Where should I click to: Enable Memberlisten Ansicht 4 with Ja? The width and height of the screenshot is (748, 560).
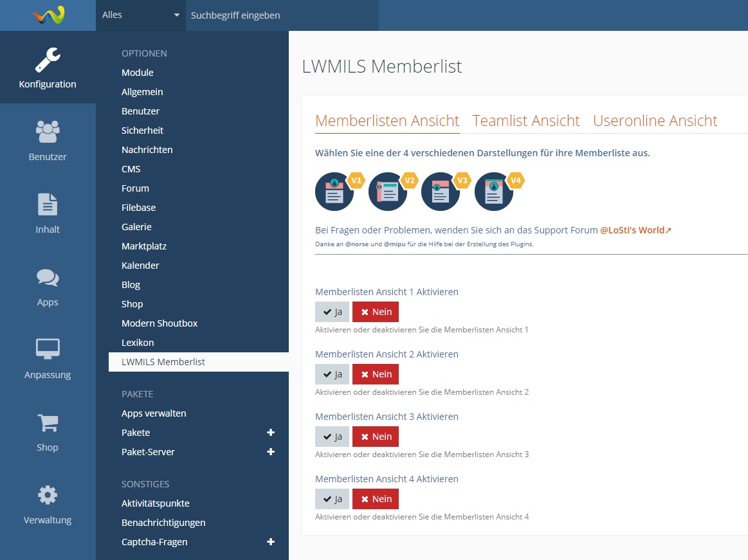tap(332, 499)
